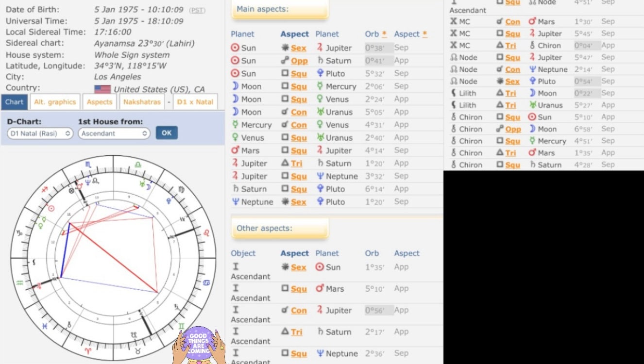This screenshot has height=364, width=644.
Task: Click the Moon glyph in the Moon square Mercury row
Action: [x=234, y=86]
